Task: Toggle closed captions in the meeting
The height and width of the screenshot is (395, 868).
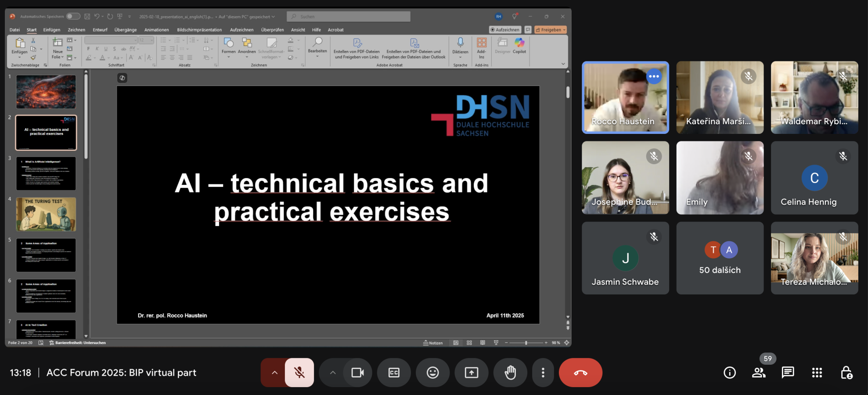Action: coord(394,373)
